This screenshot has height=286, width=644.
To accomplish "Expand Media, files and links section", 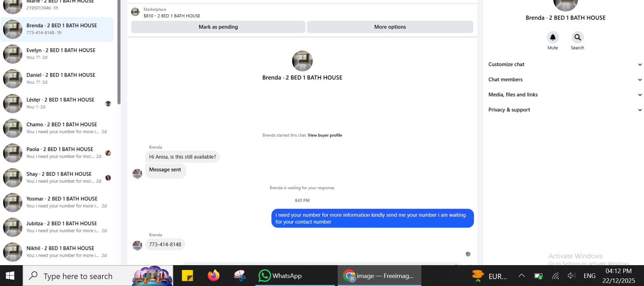I will tap(565, 95).
